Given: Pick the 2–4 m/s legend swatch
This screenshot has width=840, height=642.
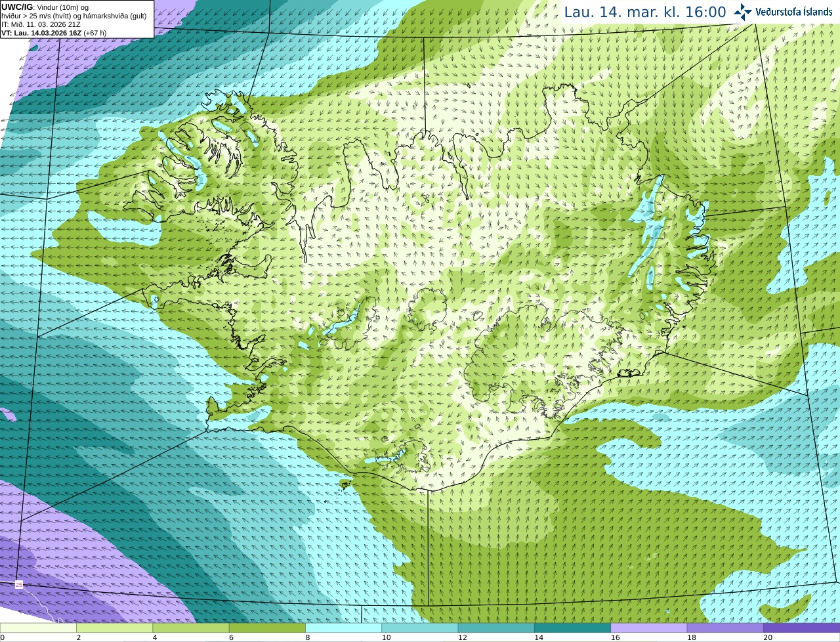Looking at the screenshot, I should point(114,628).
